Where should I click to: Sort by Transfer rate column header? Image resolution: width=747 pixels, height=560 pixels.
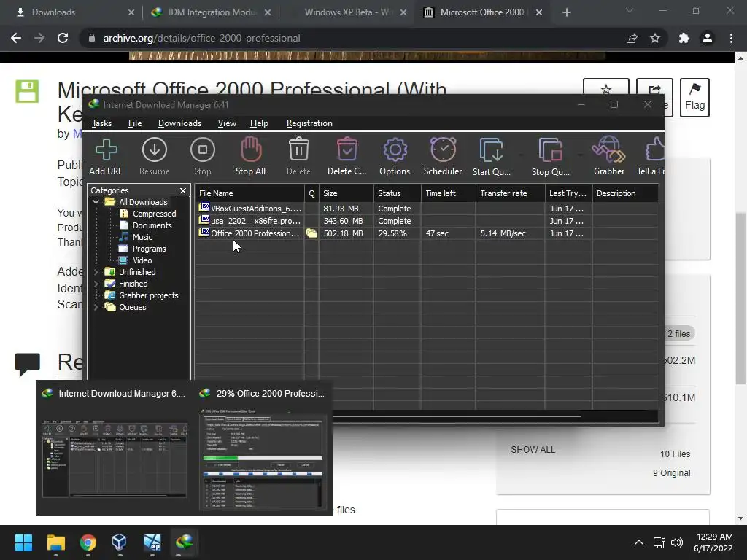click(510, 193)
